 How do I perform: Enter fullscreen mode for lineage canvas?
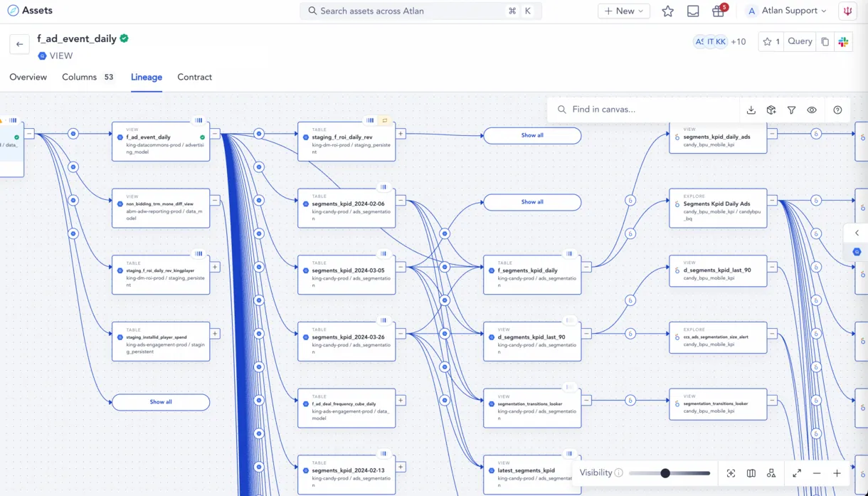[797, 473]
